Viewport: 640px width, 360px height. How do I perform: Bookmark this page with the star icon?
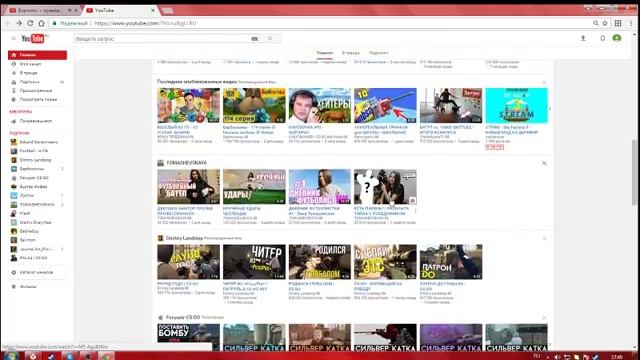[x=605, y=23]
